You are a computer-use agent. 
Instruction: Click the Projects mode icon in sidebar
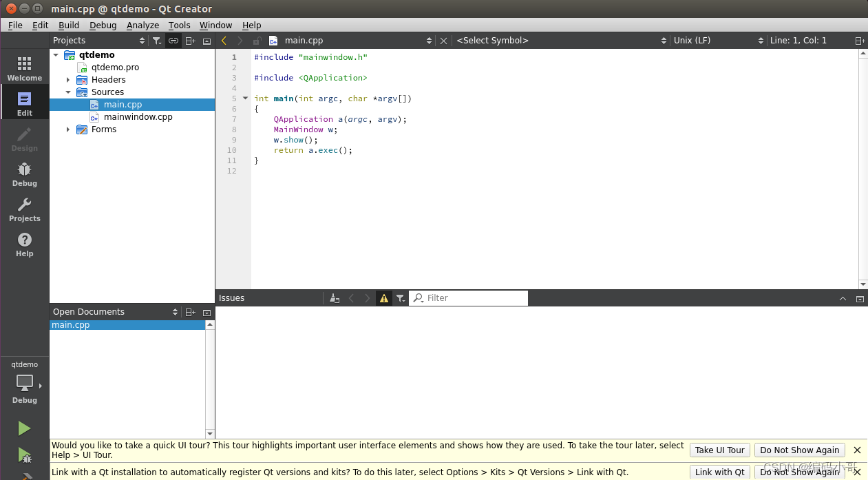coord(24,209)
